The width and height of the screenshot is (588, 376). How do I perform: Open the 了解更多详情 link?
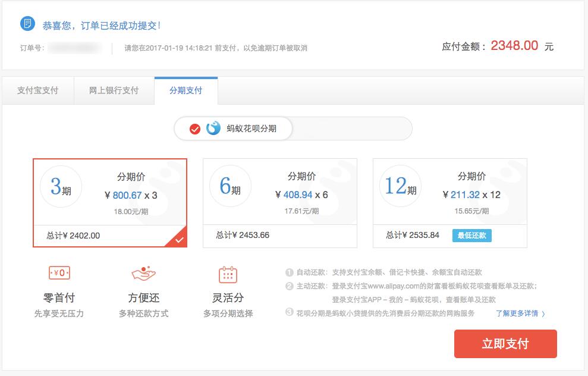517,314
